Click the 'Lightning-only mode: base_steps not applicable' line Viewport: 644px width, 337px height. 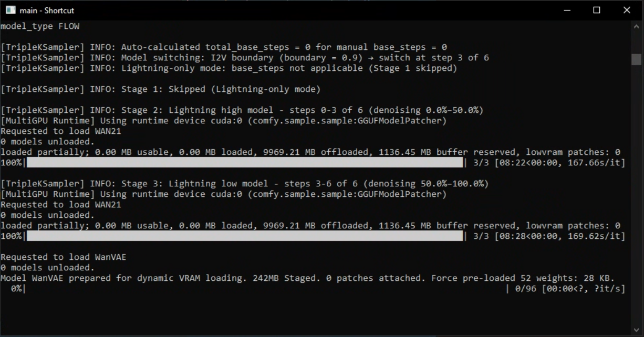click(x=229, y=68)
